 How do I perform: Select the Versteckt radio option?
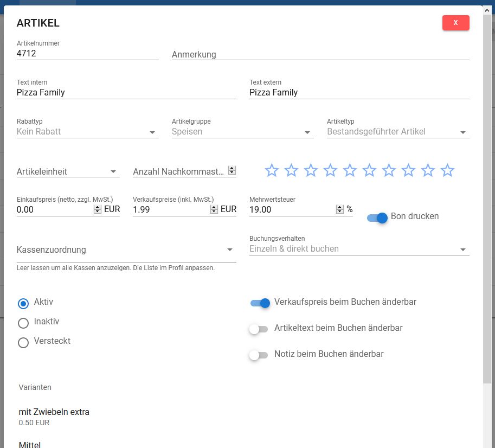point(23,343)
